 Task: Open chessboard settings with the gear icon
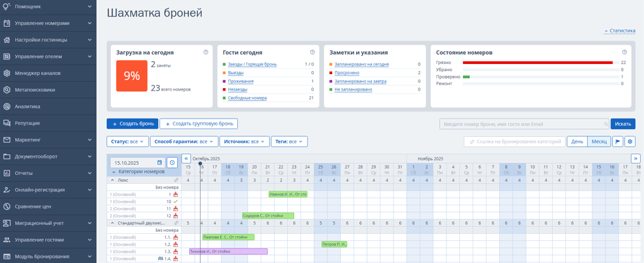point(630,141)
